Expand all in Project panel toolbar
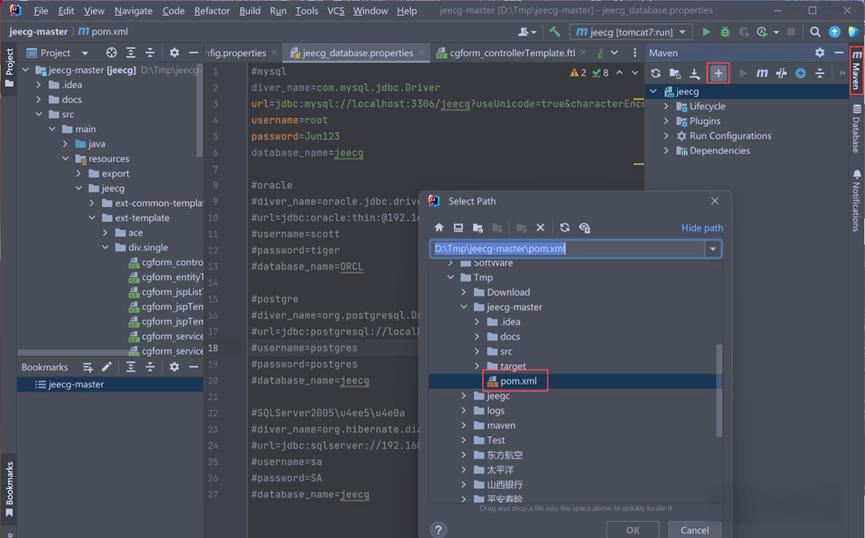This screenshot has width=865, height=538. tap(131, 52)
